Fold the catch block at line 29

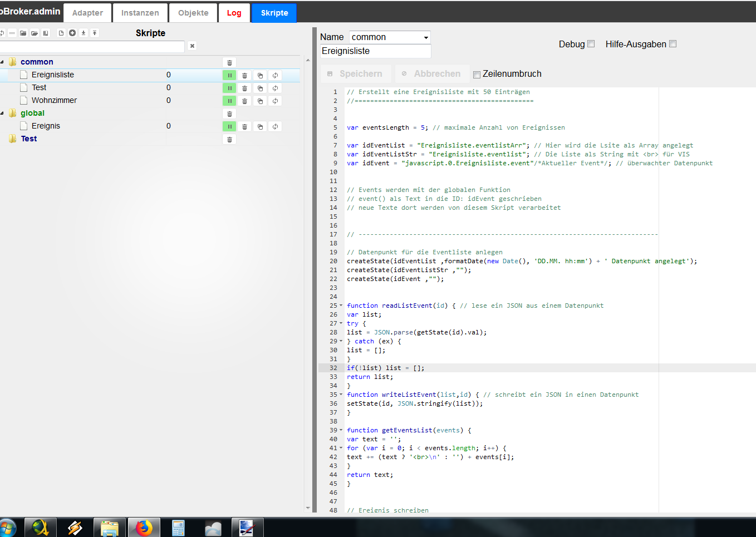tap(341, 341)
